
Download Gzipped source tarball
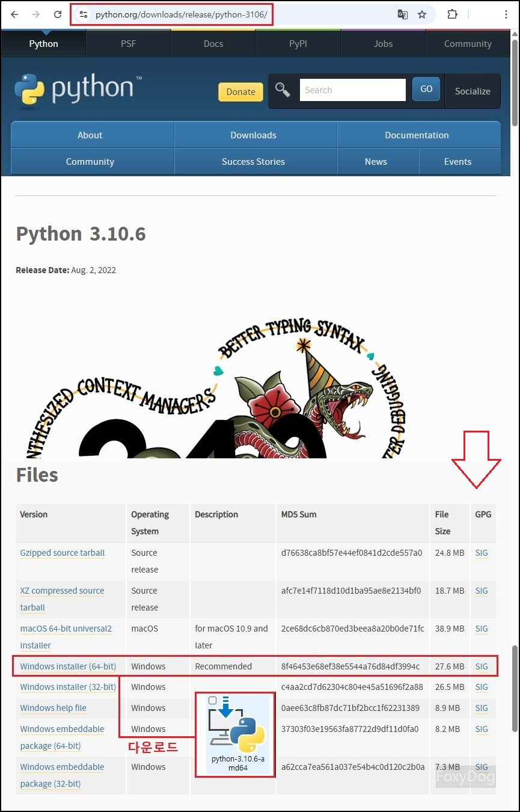(63, 553)
